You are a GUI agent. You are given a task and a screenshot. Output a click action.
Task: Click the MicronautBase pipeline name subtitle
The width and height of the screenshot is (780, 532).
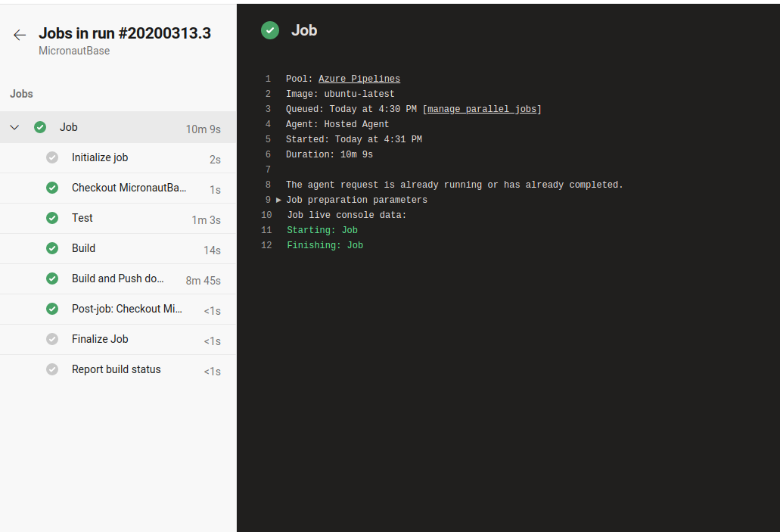pyautogui.click(x=74, y=51)
